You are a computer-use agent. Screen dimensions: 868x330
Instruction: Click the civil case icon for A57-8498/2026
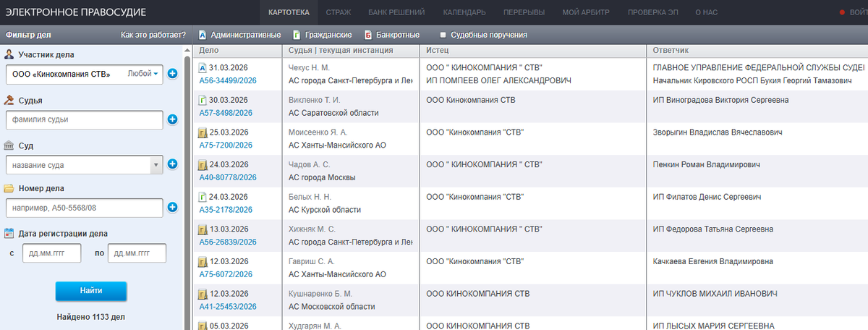(x=203, y=100)
